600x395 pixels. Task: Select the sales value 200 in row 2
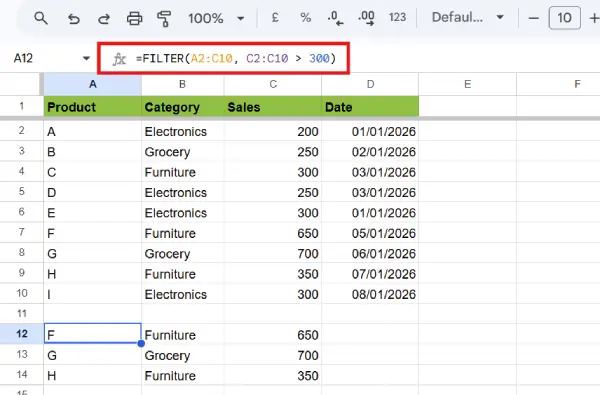273,131
